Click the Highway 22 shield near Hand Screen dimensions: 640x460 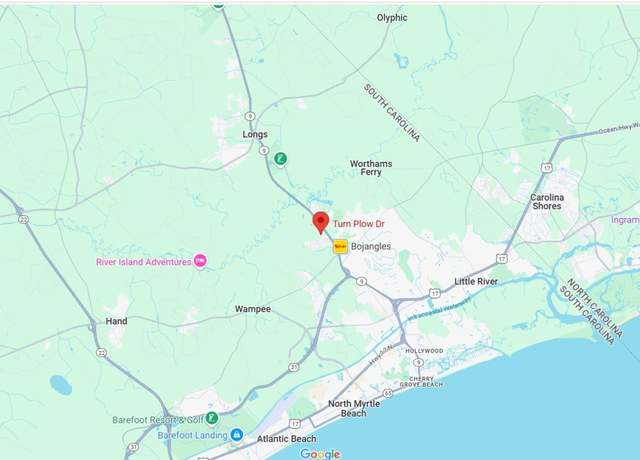point(101,353)
